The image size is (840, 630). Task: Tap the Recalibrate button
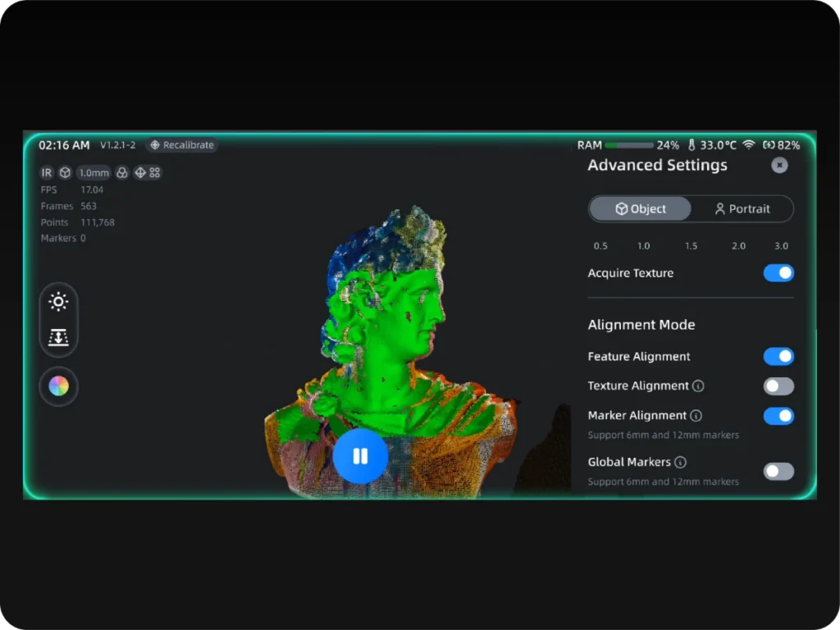182,145
